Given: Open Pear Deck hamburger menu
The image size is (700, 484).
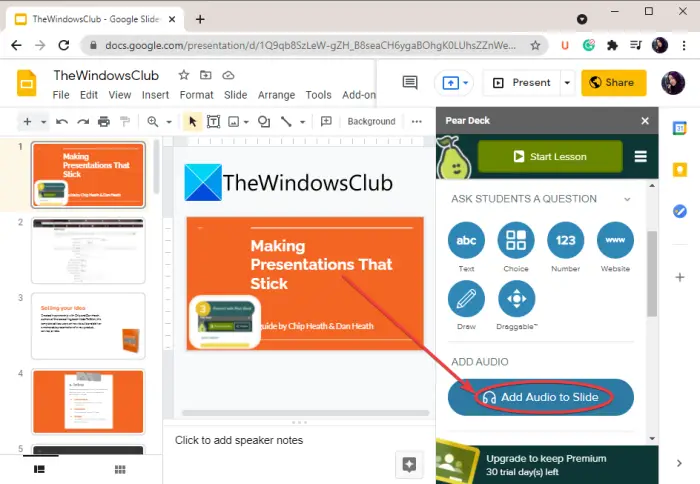Looking at the screenshot, I should (641, 157).
